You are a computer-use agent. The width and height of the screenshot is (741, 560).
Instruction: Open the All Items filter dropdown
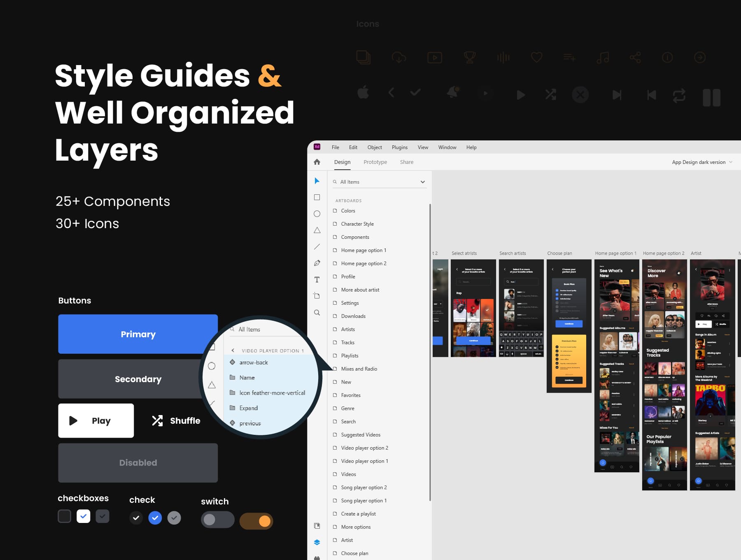[422, 182]
